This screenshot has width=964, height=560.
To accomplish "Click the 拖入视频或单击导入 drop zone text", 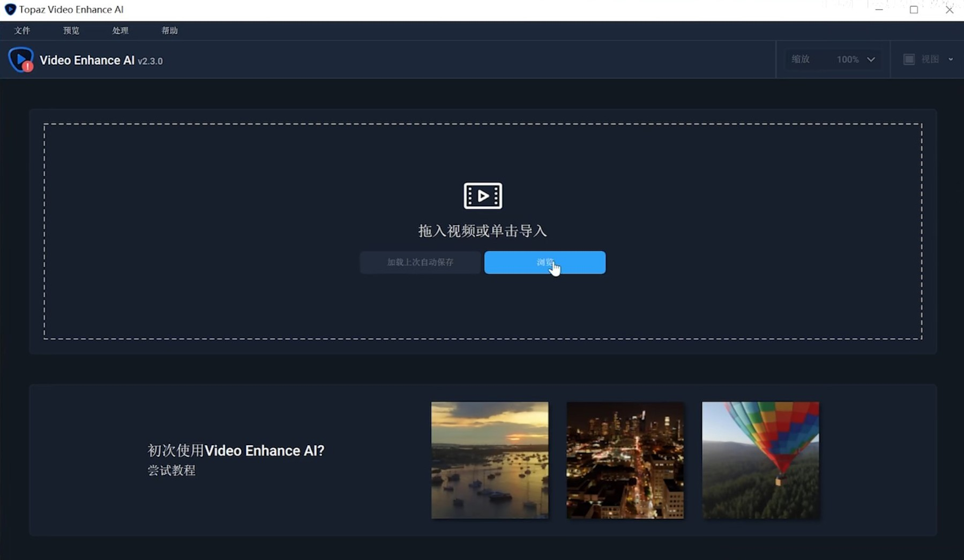I will (482, 231).
